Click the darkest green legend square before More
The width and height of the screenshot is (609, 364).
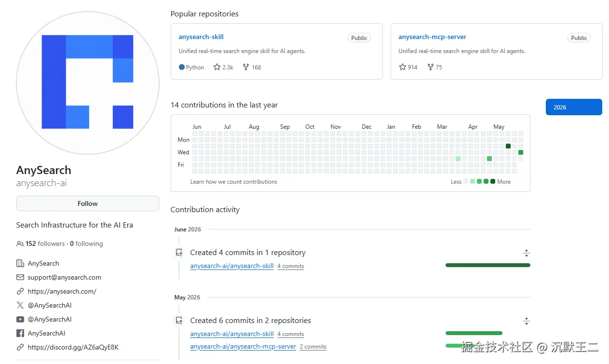click(493, 182)
